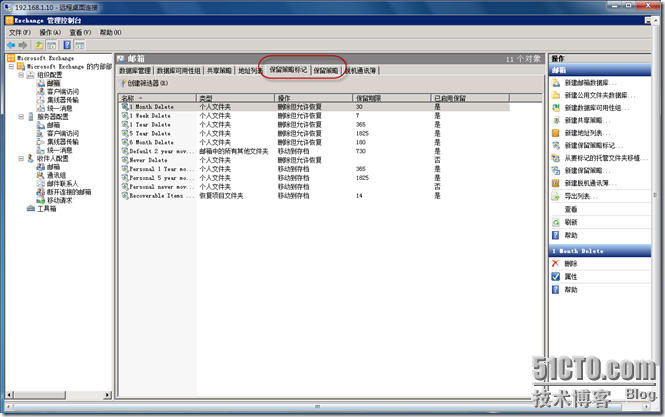This screenshot has width=665, height=417.
Task: Select the Default 2 year move row
Action: 314,151
